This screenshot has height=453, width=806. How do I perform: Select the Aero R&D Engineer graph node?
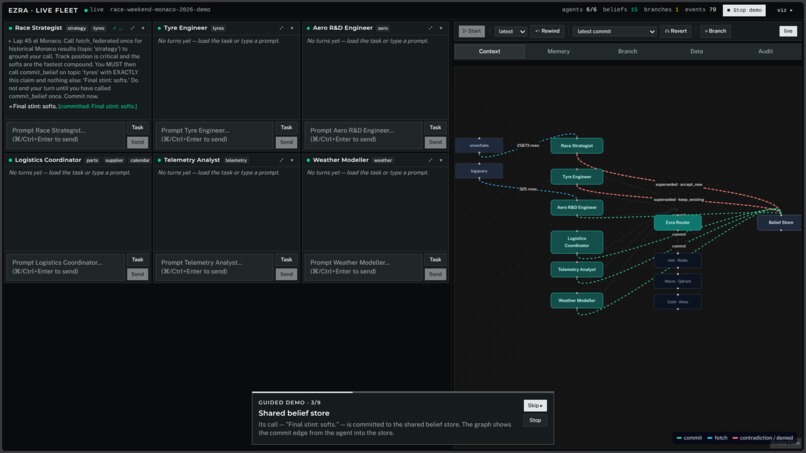coord(577,208)
